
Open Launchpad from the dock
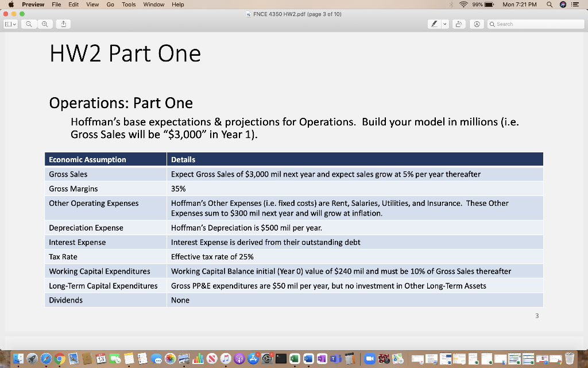(32, 359)
